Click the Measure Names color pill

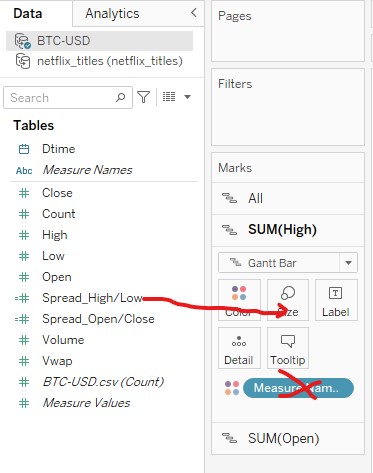298,388
